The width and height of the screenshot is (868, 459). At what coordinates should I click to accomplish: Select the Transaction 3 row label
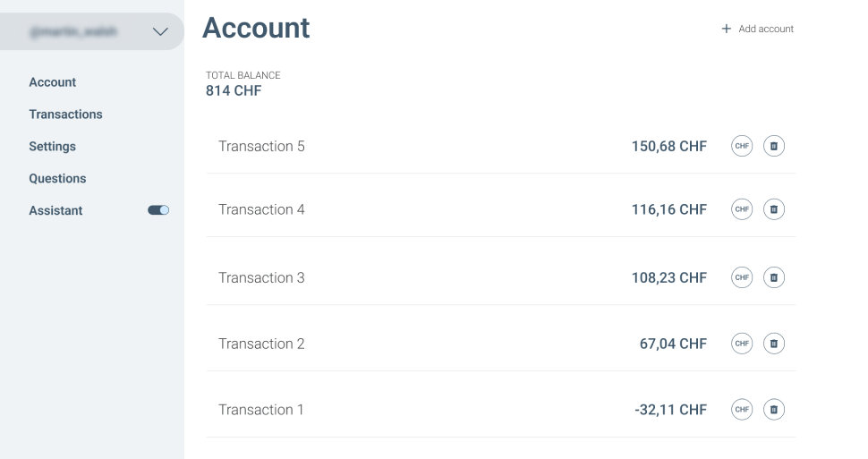click(261, 277)
